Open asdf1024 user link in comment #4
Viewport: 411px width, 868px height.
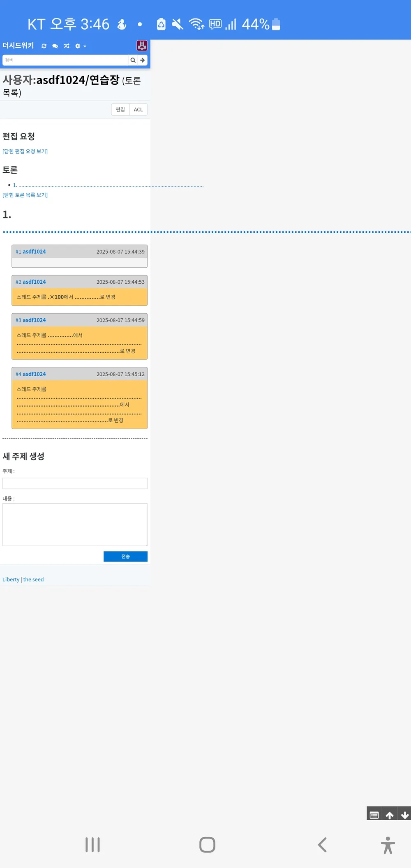point(34,374)
